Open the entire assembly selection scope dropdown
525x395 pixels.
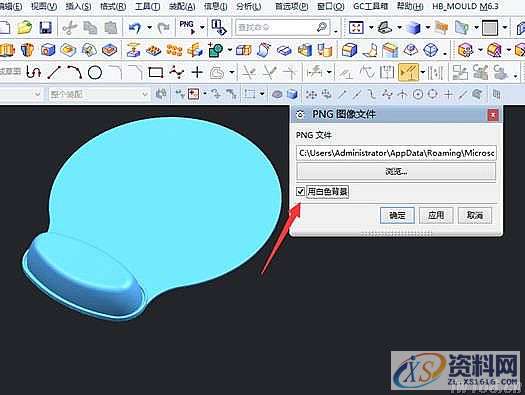[99, 94]
